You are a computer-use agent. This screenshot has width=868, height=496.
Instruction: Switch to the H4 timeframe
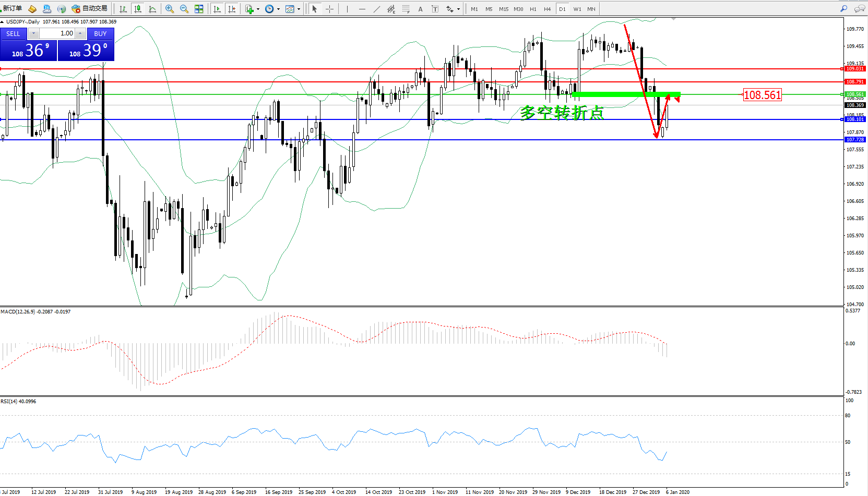point(547,9)
